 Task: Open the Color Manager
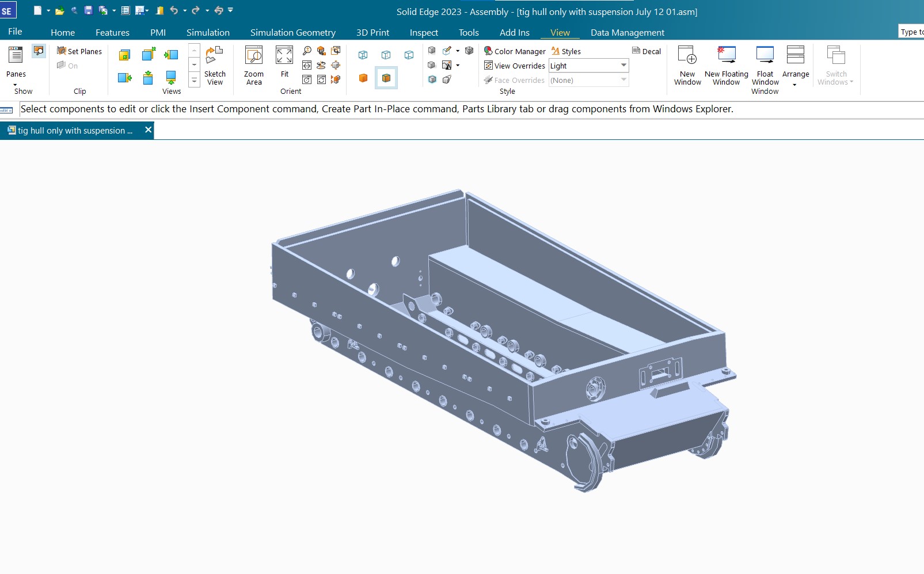515,51
